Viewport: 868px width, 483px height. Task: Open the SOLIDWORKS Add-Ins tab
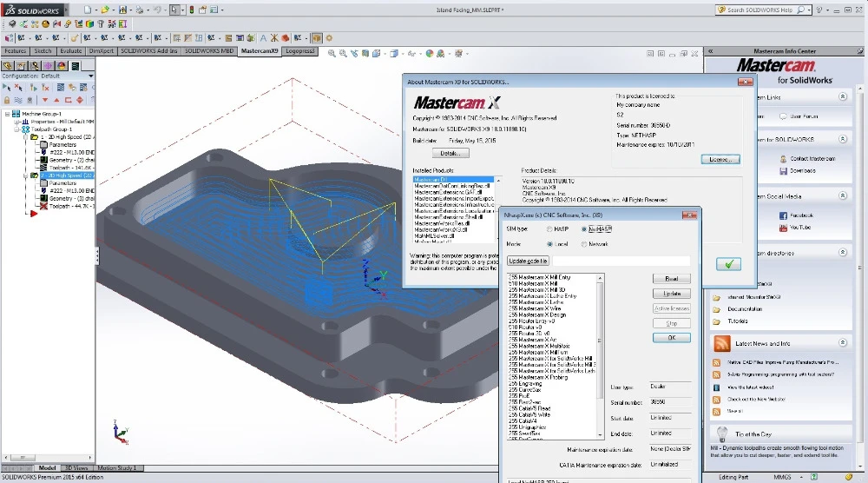click(x=148, y=51)
